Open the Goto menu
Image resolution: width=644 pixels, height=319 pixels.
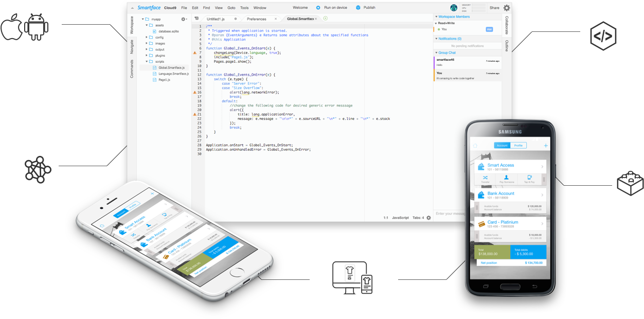tap(231, 8)
